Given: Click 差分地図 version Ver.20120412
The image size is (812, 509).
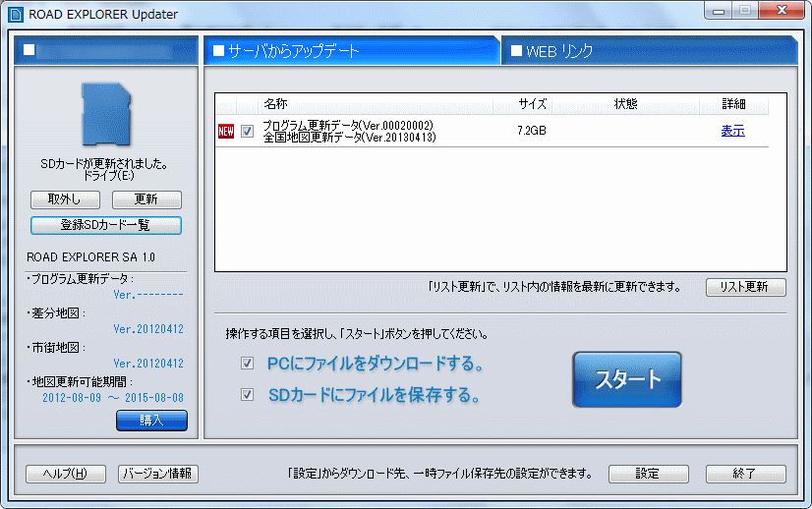Looking at the screenshot, I should [148, 329].
